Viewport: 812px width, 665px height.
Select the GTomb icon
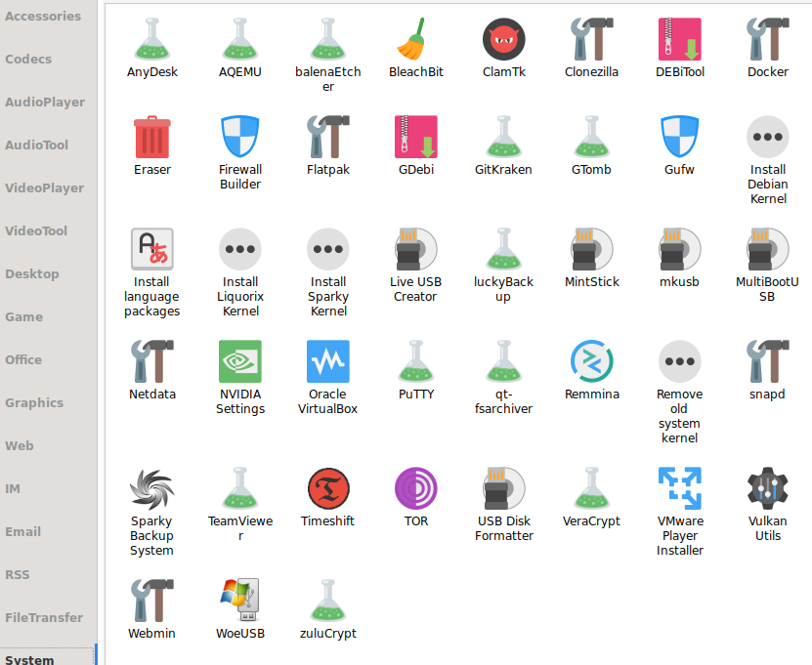pos(592,137)
